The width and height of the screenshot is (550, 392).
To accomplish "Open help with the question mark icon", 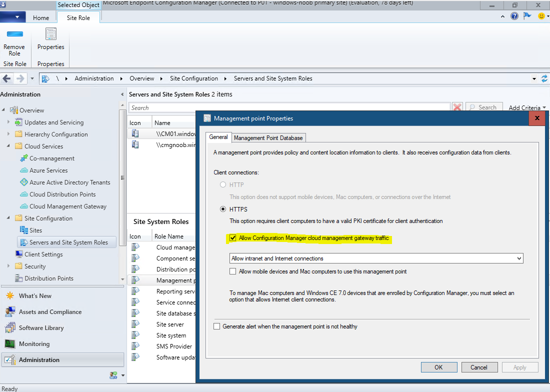I will pyautogui.click(x=514, y=16).
